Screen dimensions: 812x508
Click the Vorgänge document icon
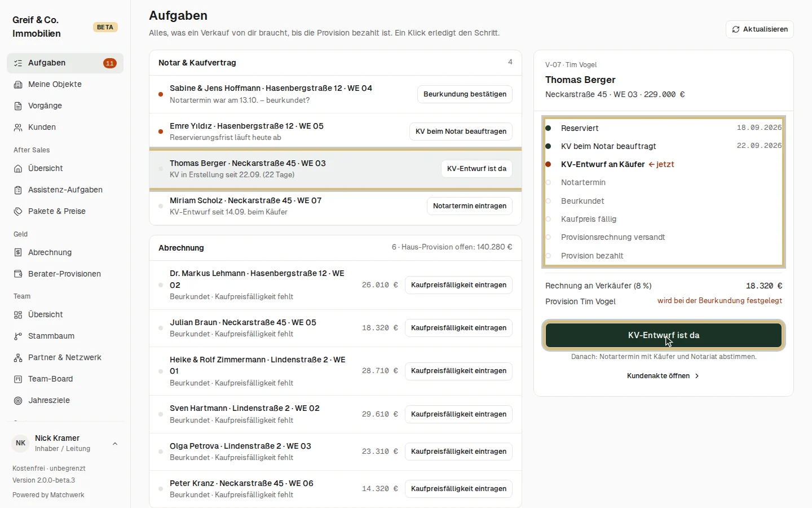click(18, 106)
